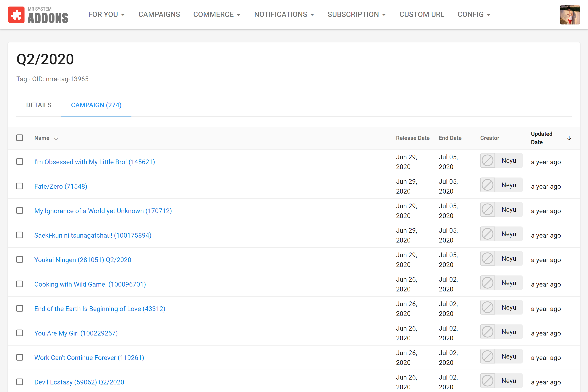The image size is (588, 392).
Task: Open My Ignorance of a World yet Unknown link
Action: click(x=103, y=211)
